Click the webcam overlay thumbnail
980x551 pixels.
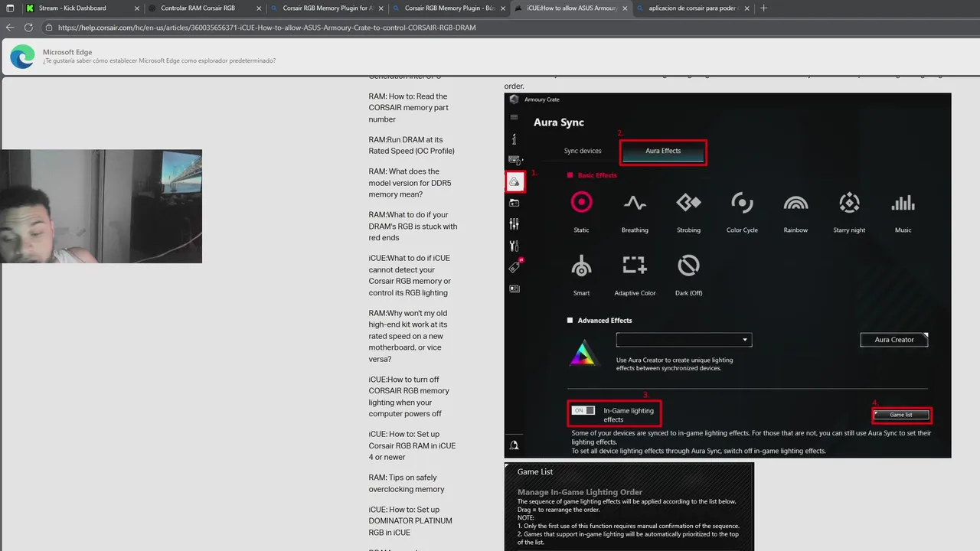pos(101,207)
